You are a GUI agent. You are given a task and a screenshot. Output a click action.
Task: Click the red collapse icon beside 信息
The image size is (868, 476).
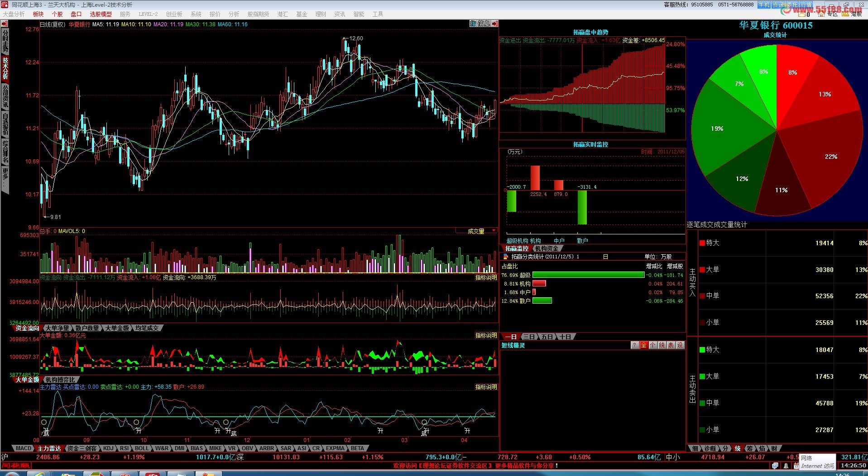tap(494, 24)
